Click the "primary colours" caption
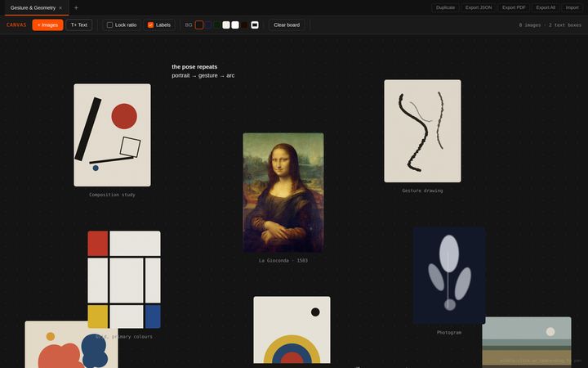The image size is (588, 368). click(124, 336)
